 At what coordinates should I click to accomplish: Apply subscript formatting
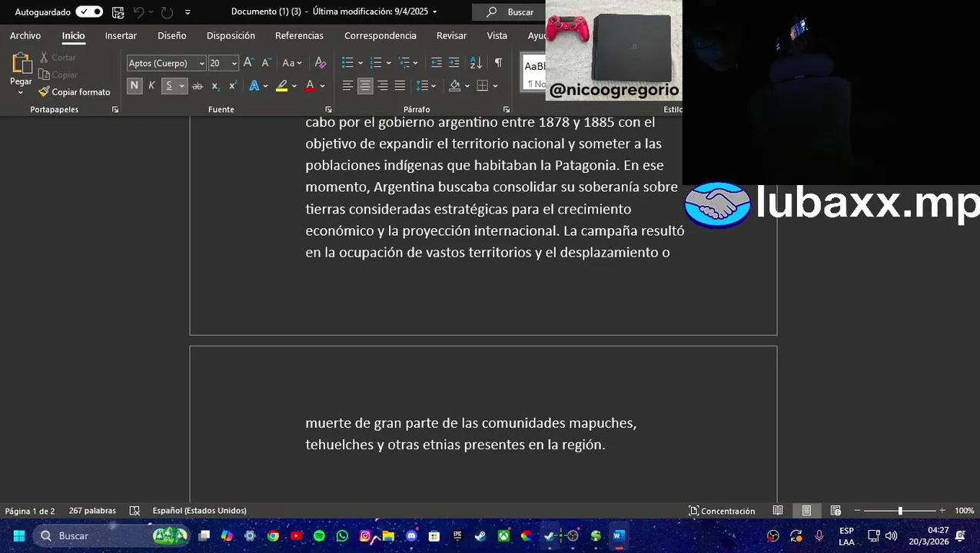click(215, 86)
